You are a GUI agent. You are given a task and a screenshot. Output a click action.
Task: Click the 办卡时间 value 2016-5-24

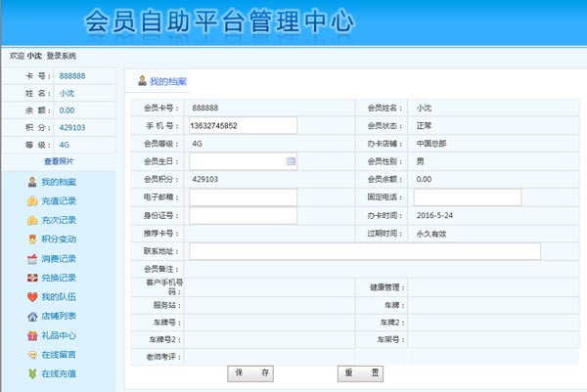pyautogui.click(x=434, y=215)
